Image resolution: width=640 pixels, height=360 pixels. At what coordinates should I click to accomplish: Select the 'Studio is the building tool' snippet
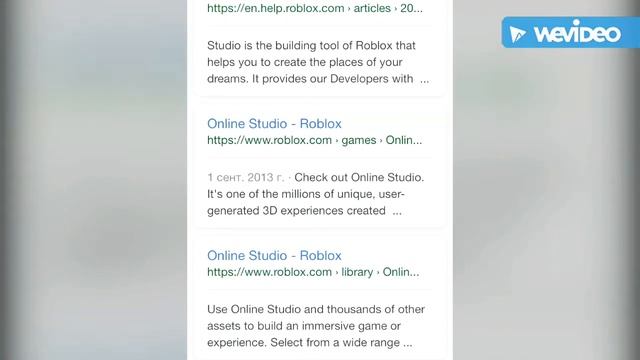[318, 62]
